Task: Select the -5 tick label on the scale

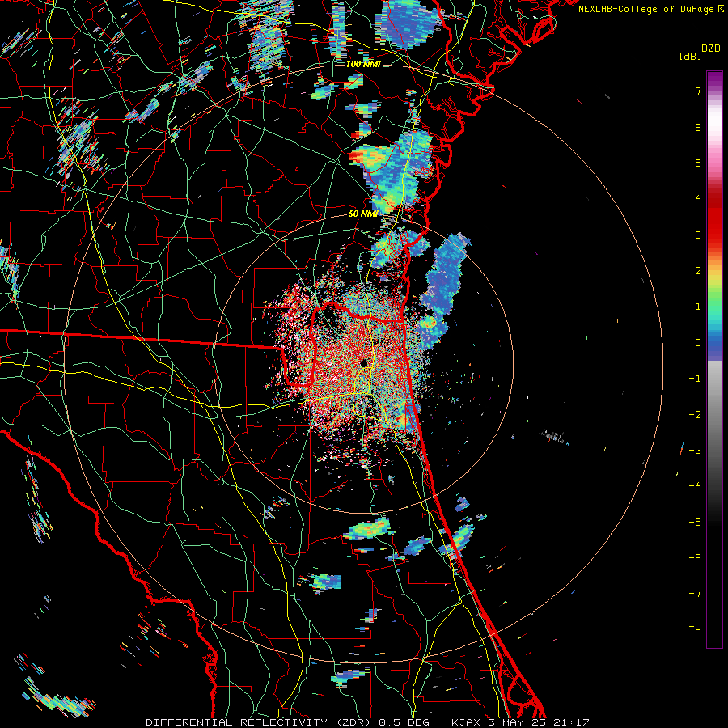Action: [x=695, y=523]
